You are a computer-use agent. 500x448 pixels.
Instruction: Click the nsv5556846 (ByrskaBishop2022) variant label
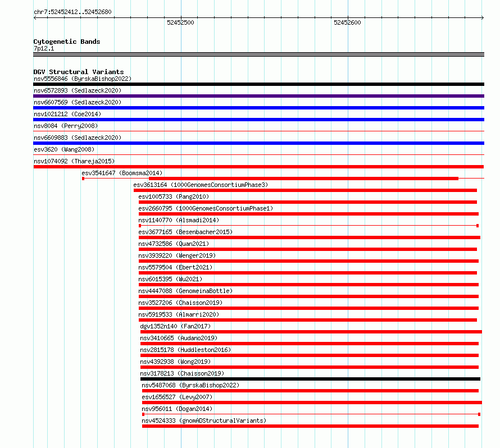pyautogui.click(x=83, y=79)
